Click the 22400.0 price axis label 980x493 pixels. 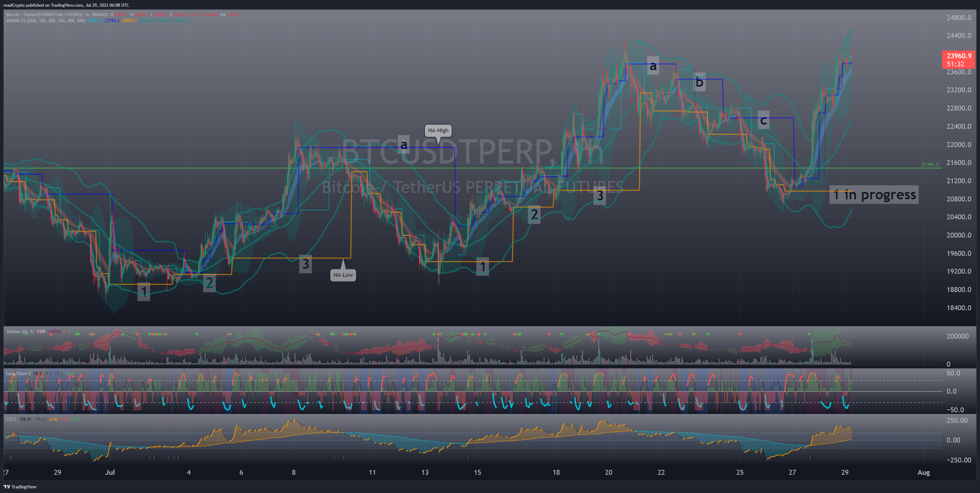959,126
